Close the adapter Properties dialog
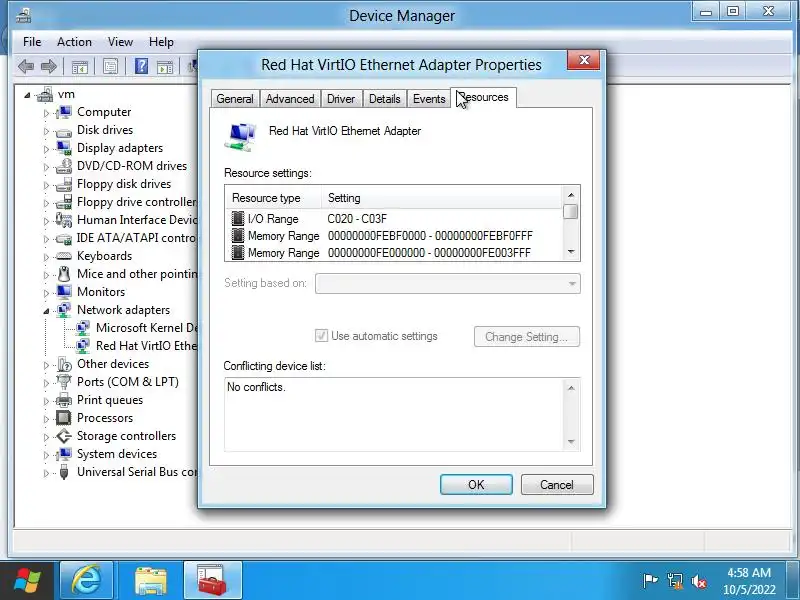 point(584,60)
